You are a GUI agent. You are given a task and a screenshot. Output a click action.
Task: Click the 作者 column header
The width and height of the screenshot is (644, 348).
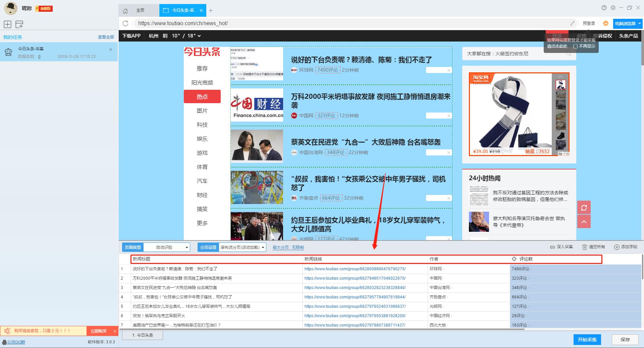(469, 259)
